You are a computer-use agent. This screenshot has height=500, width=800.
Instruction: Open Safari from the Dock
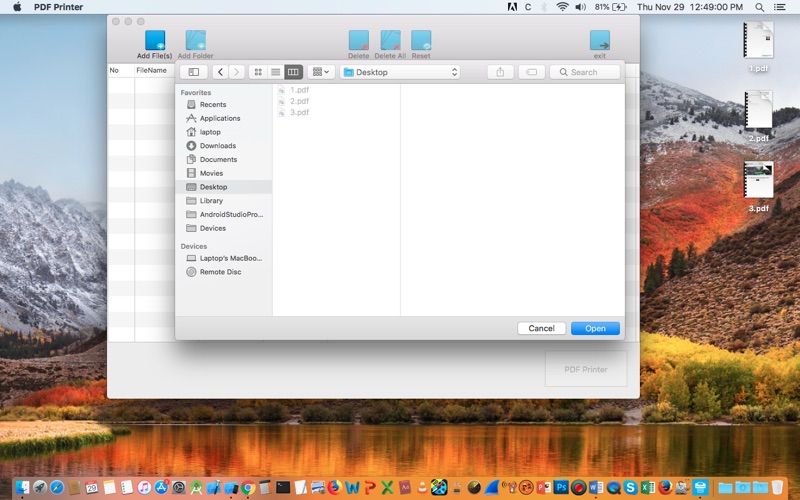click(57, 487)
